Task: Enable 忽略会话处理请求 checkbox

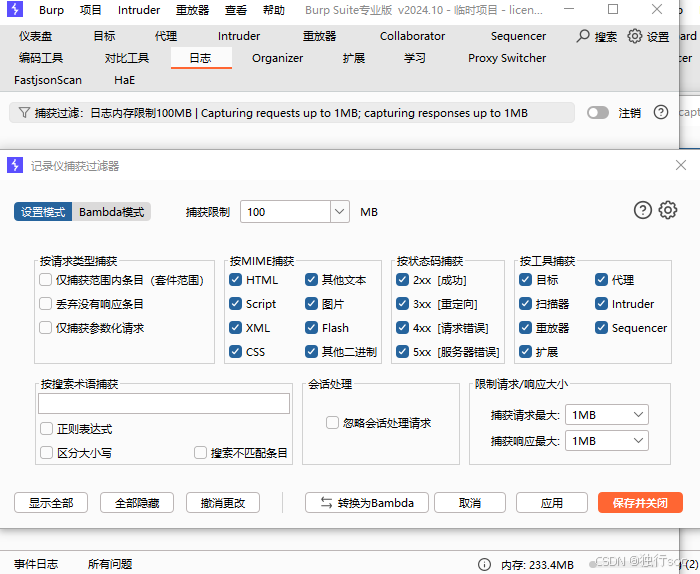Action: [x=332, y=423]
